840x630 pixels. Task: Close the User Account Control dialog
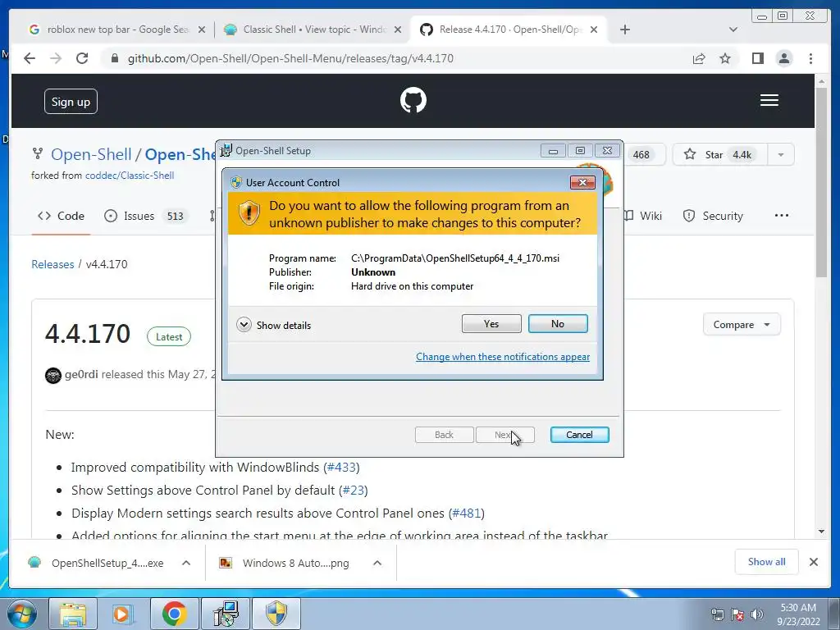coord(582,183)
